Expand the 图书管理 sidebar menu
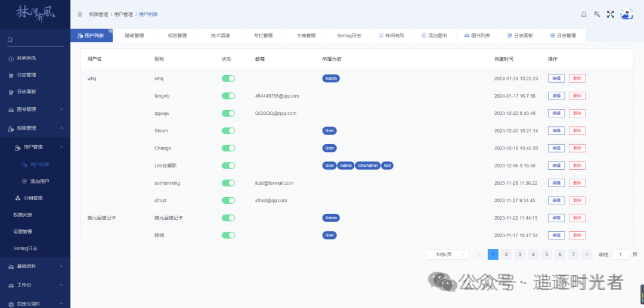The width and height of the screenshot is (644, 308). click(35, 110)
